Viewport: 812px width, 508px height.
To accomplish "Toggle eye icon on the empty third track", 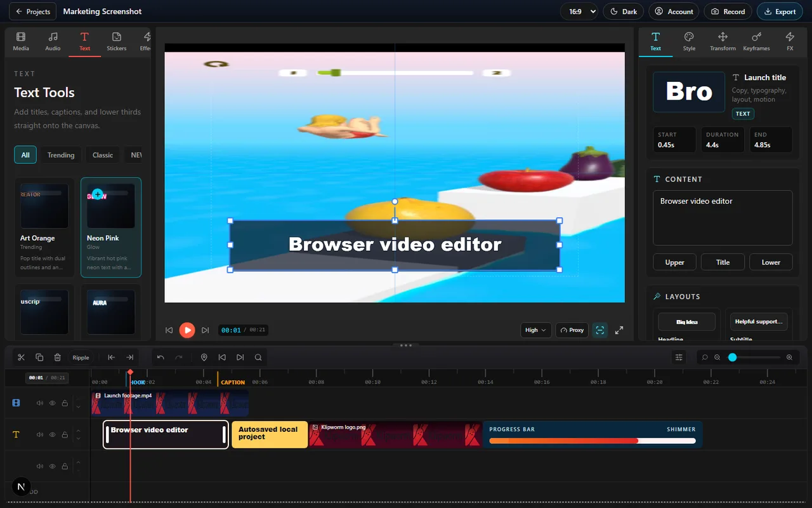I will (53, 466).
